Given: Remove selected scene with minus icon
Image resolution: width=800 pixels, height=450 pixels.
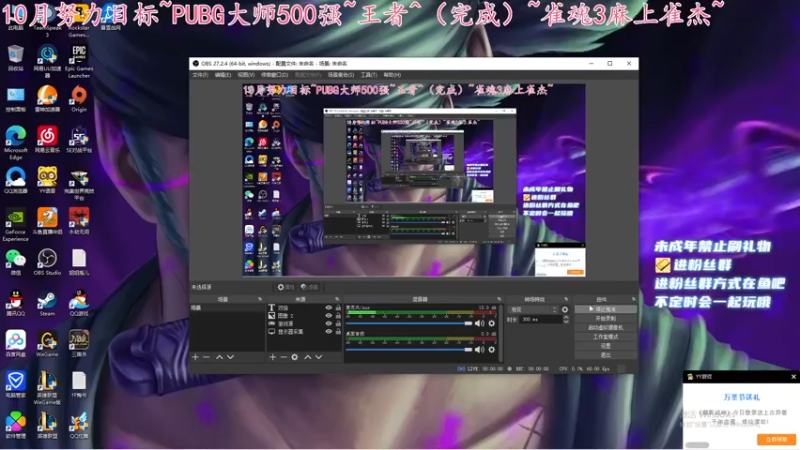Looking at the screenshot, I should [x=206, y=357].
